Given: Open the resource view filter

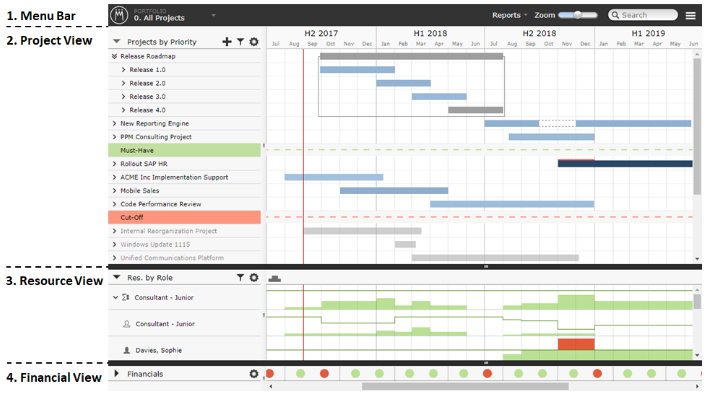Looking at the screenshot, I should click(x=240, y=278).
